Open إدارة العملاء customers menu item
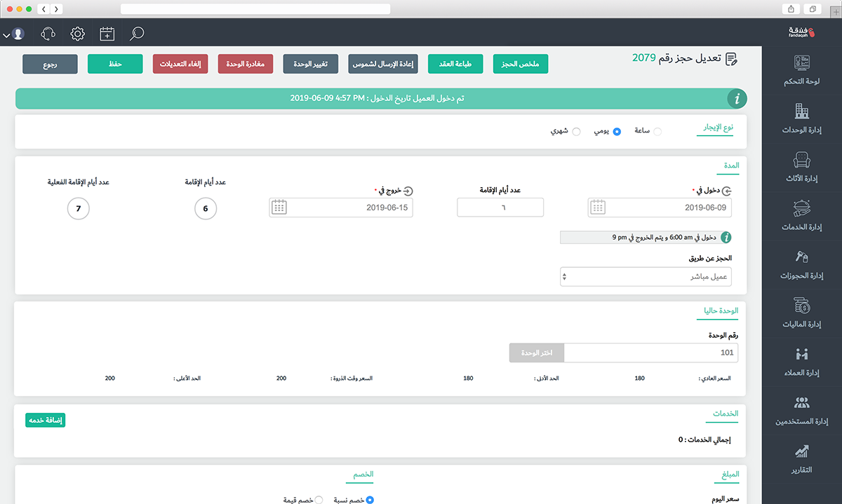 [801, 361]
